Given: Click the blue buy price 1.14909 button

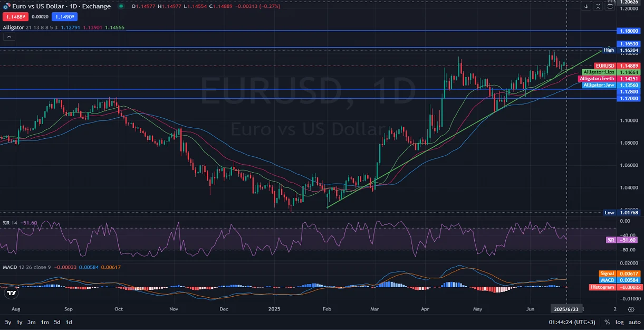Looking at the screenshot, I should click(x=64, y=17).
